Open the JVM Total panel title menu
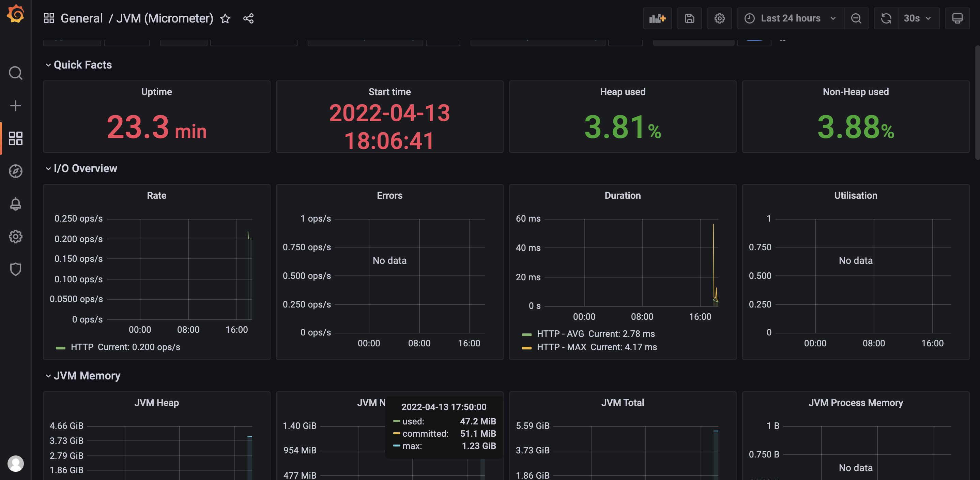The height and width of the screenshot is (480, 980). [623, 402]
